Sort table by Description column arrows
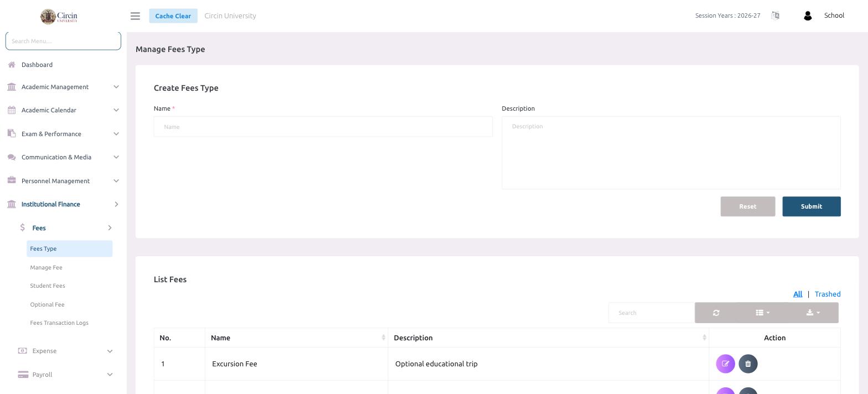This screenshot has width=868, height=394. [x=704, y=338]
